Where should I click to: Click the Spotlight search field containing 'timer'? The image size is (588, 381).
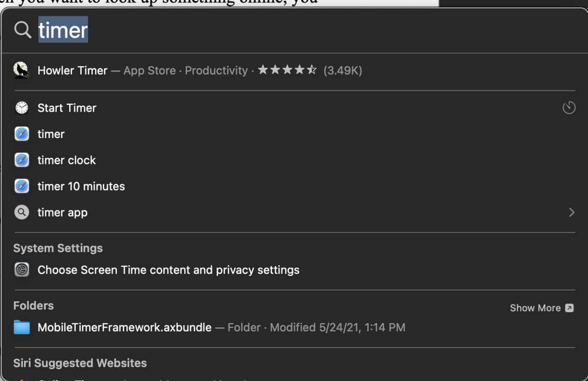(252, 30)
